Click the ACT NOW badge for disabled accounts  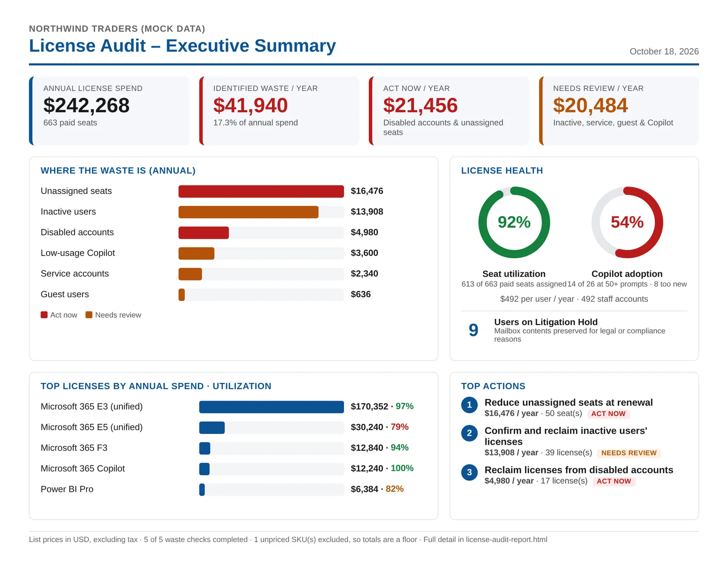pyautogui.click(x=614, y=481)
